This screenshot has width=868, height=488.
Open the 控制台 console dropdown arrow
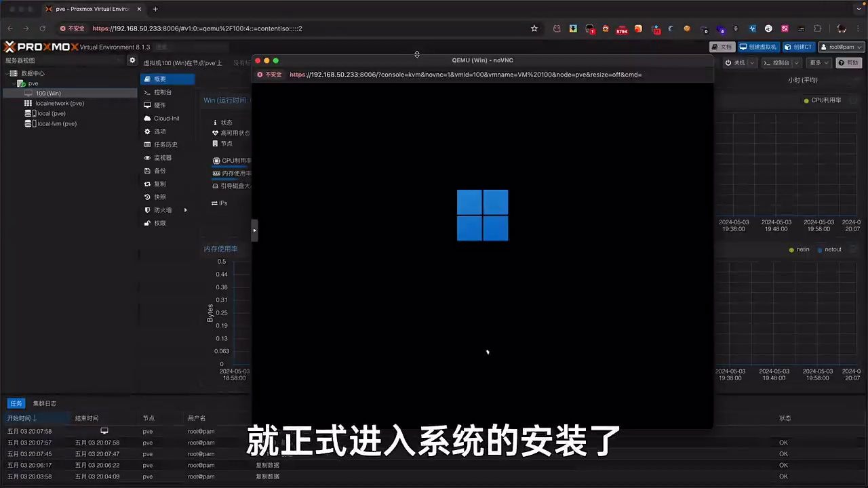pyautogui.click(x=796, y=63)
